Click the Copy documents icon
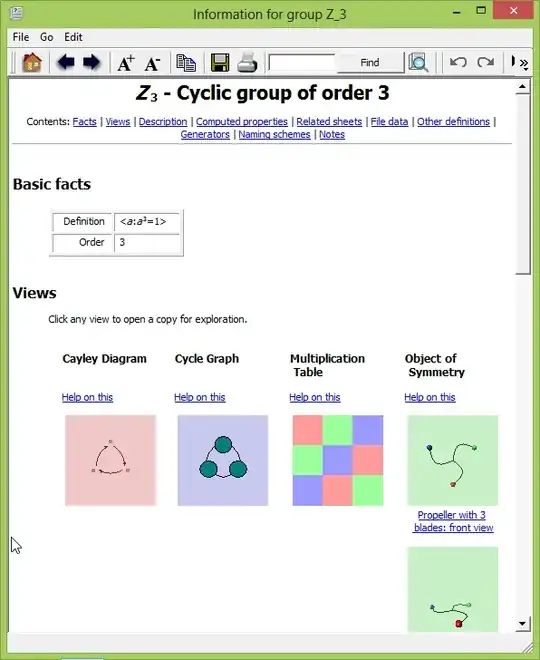The height and width of the screenshot is (660, 540). point(186,63)
